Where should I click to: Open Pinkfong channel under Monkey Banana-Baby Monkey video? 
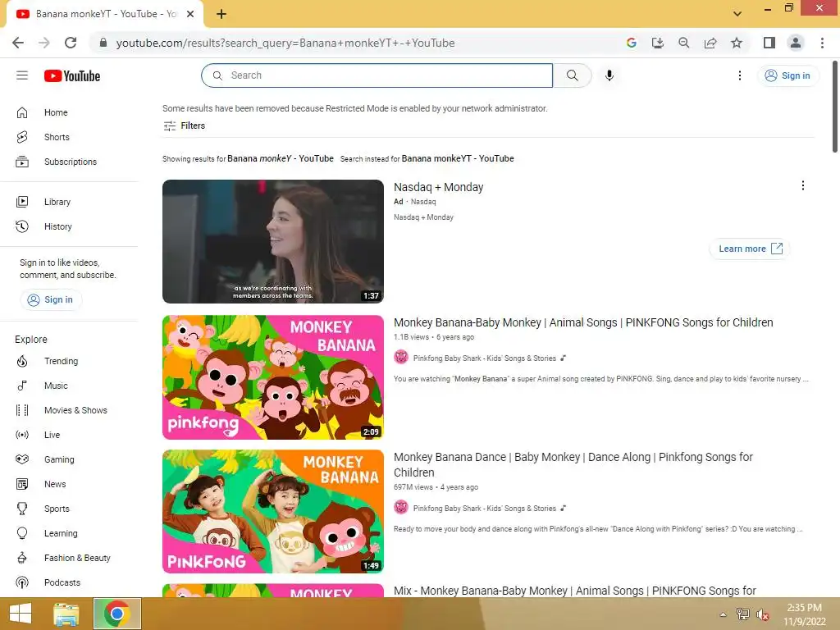(x=484, y=358)
